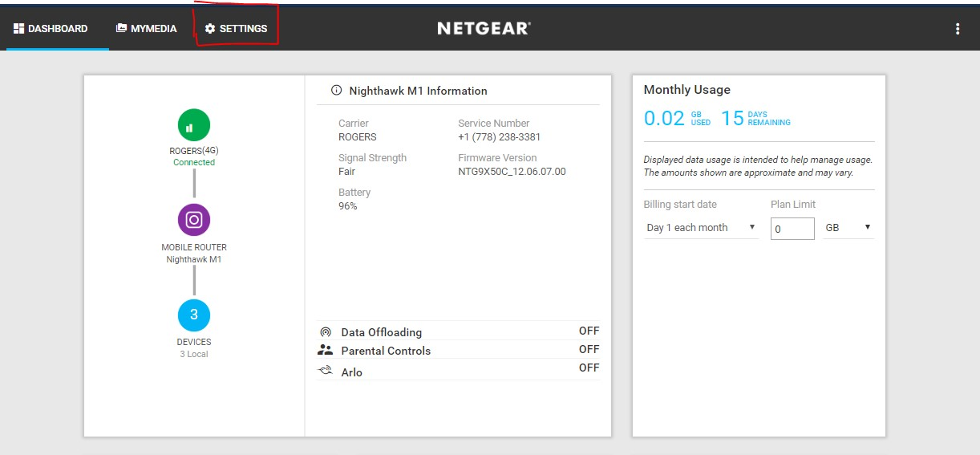
Task: Expand the Billing start date dropdown
Action: click(x=701, y=228)
